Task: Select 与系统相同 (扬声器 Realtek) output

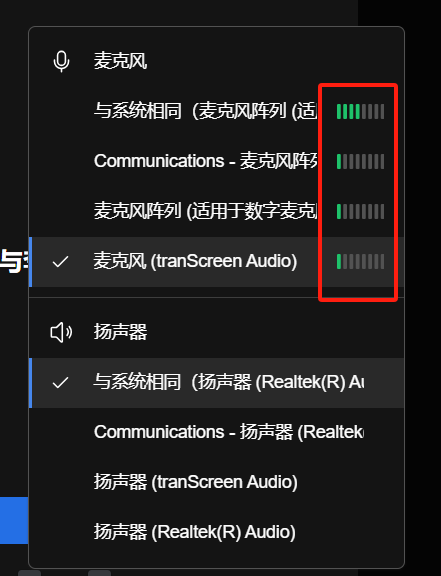Action: 216,383
